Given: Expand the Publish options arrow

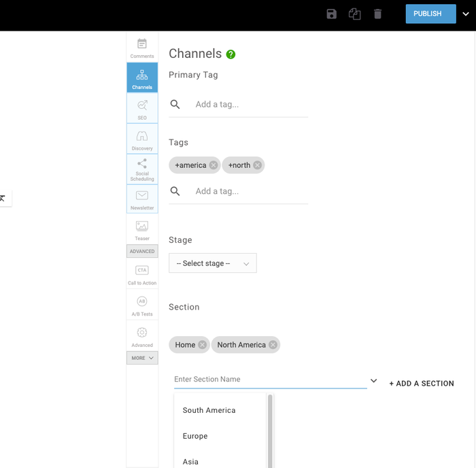Looking at the screenshot, I should (x=466, y=14).
